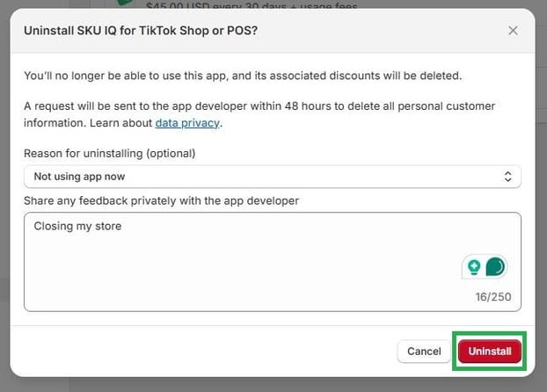The height and width of the screenshot is (392, 547).
Task: Click the 16/250 character counter
Action: pos(493,297)
